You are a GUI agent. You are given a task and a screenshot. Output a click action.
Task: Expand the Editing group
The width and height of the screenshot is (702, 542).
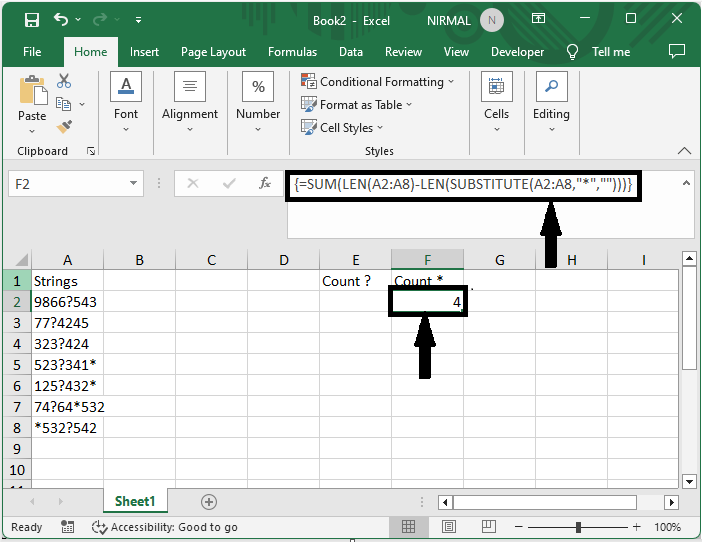551,102
